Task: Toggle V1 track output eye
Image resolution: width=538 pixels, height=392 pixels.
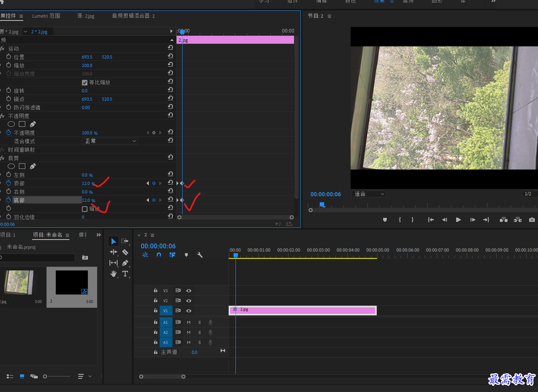Action: (x=189, y=311)
